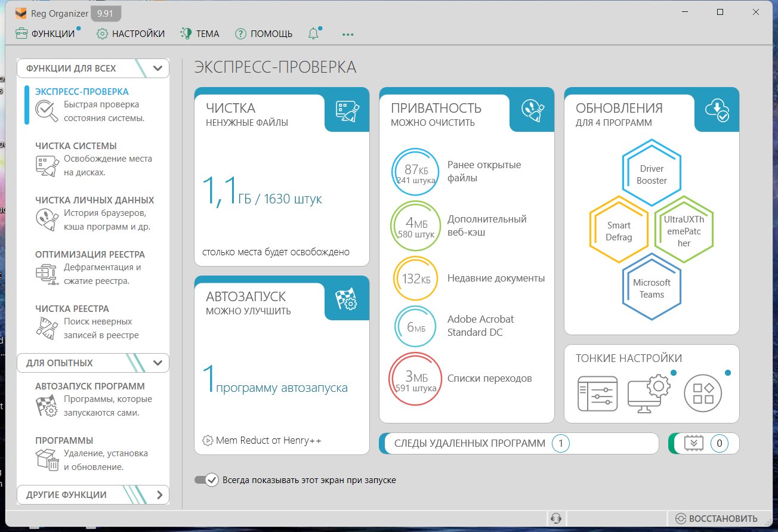Open the monitor with gear tweak icon
The width and height of the screenshot is (778, 532).
(x=649, y=393)
